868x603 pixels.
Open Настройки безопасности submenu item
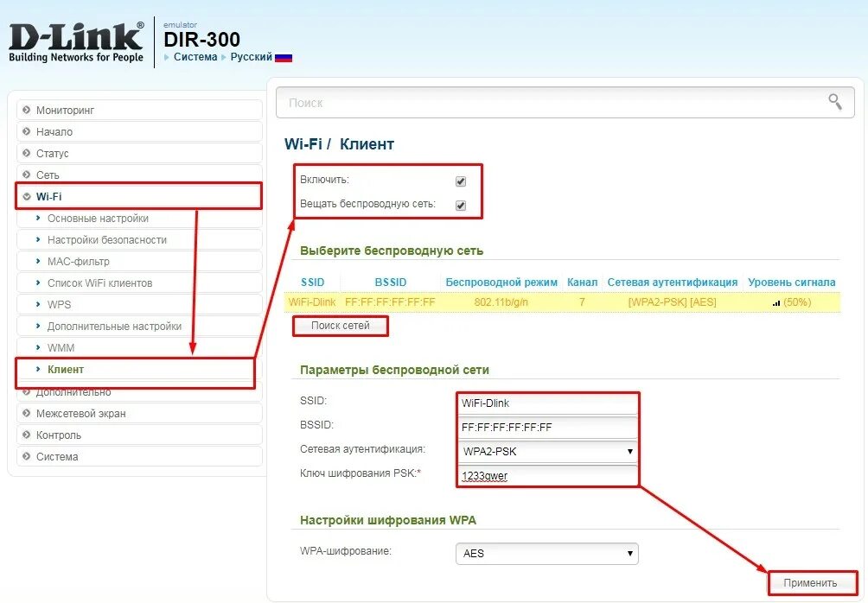pyautogui.click(x=139, y=239)
